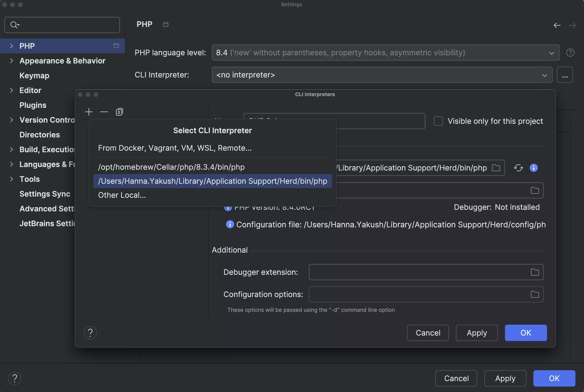Expand Appearance & Behavior tree node
Image resolution: width=584 pixels, height=392 pixels.
pyautogui.click(x=11, y=61)
